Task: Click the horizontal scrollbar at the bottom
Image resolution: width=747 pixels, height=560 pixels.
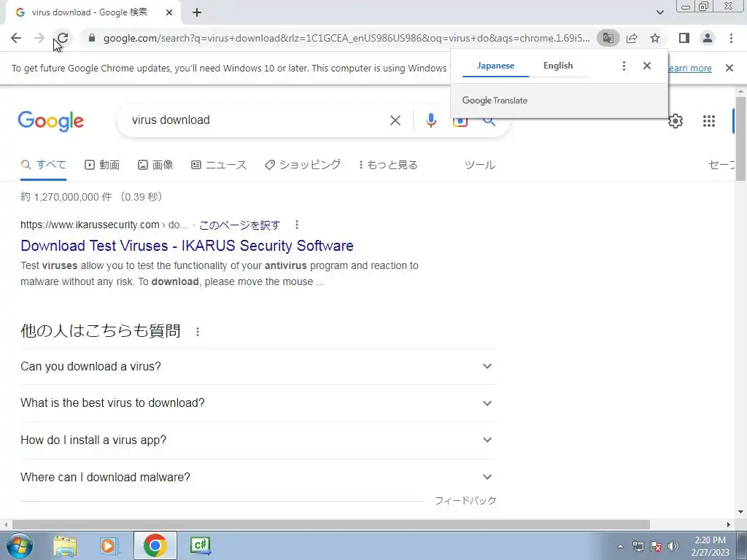Action: [x=330, y=524]
